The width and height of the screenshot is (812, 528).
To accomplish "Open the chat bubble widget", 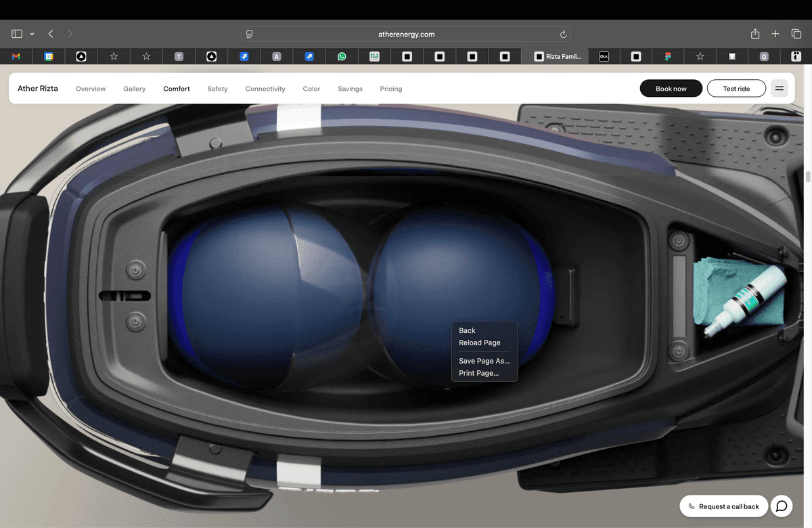I will point(781,506).
